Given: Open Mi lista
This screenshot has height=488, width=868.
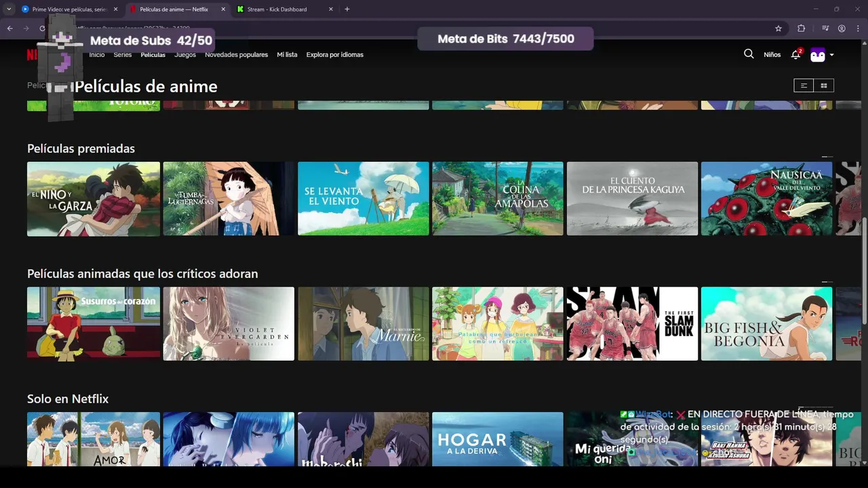Looking at the screenshot, I should click(287, 55).
